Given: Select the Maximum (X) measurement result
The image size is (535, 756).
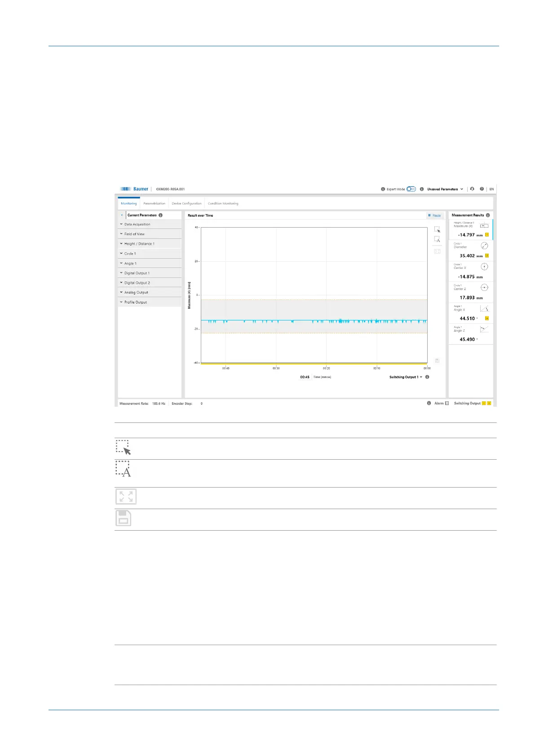Looking at the screenshot, I should click(471, 229).
